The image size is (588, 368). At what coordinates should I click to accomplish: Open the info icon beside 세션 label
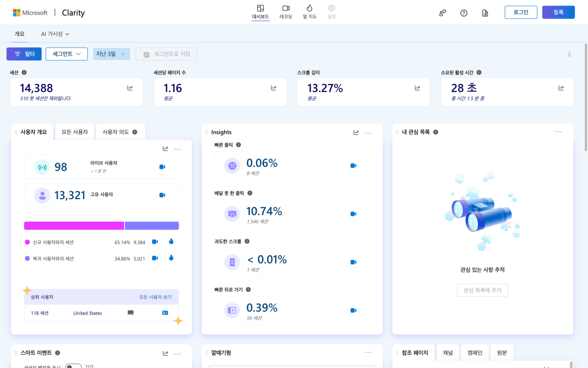pyautogui.click(x=24, y=72)
